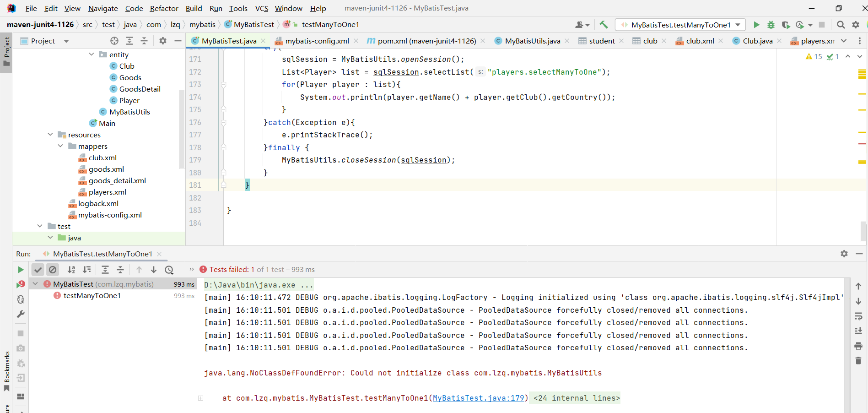Toggle Show Passed tests checkmark button
The width and height of the screenshot is (868, 413).
coord(38,270)
